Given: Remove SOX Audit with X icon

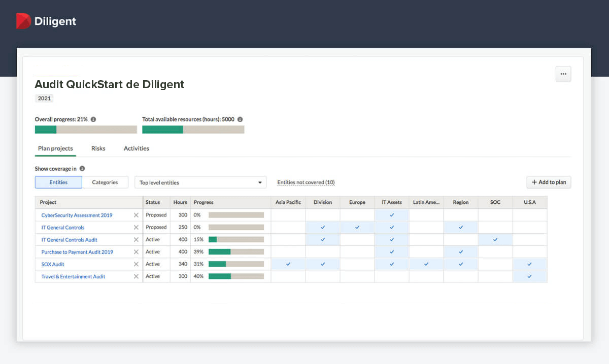Looking at the screenshot, I should click(x=136, y=264).
